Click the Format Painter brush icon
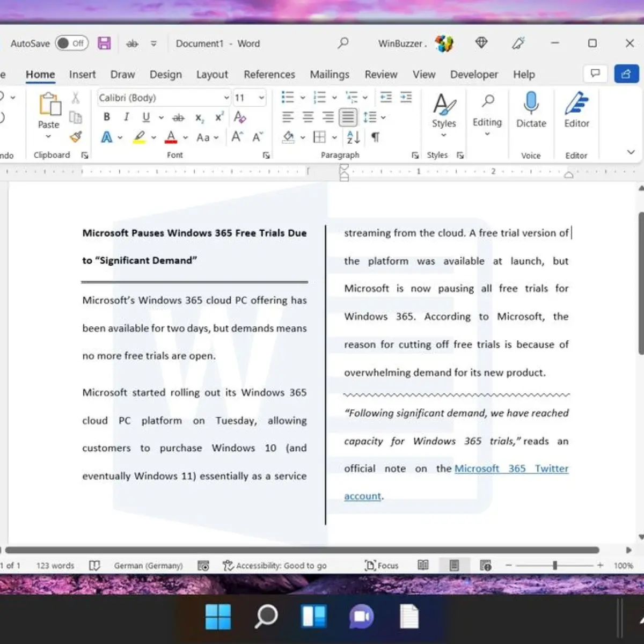This screenshot has height=644, width=644. pos(76,137)
